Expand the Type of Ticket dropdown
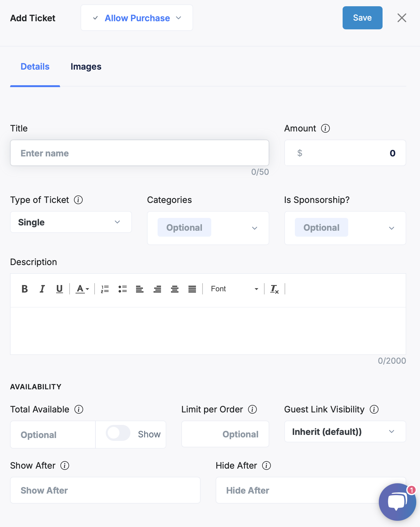This screenshot has width=420, height=527. (71, 222)
